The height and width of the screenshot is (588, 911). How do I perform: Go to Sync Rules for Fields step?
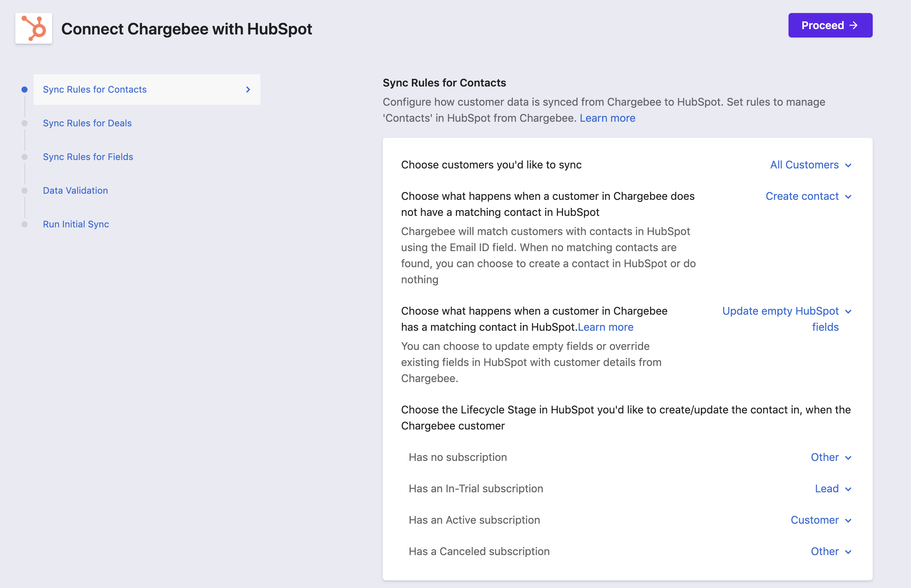pos(88,157)
